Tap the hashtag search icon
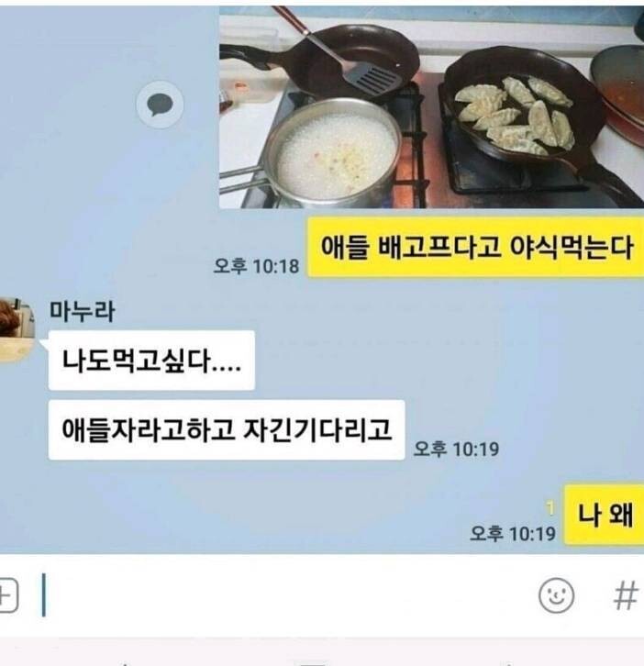Screen dimensions: 644x666 (626, 595)
